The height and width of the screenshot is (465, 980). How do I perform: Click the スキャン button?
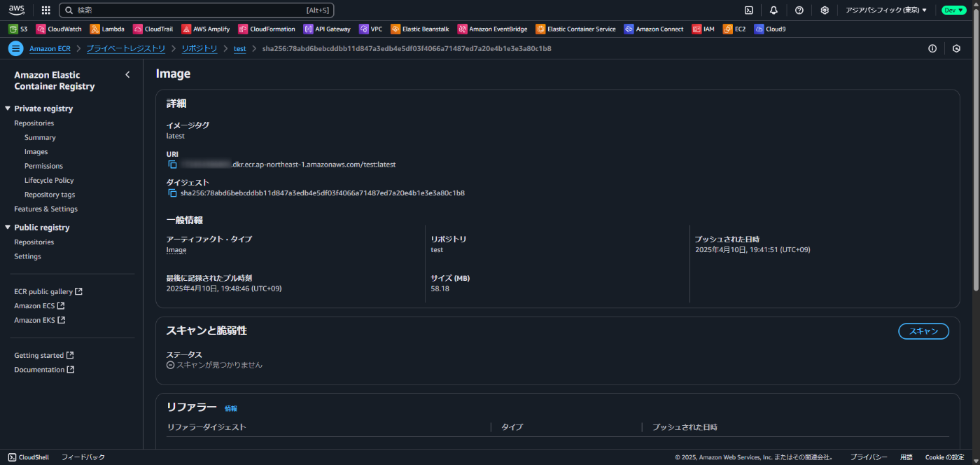923,331
